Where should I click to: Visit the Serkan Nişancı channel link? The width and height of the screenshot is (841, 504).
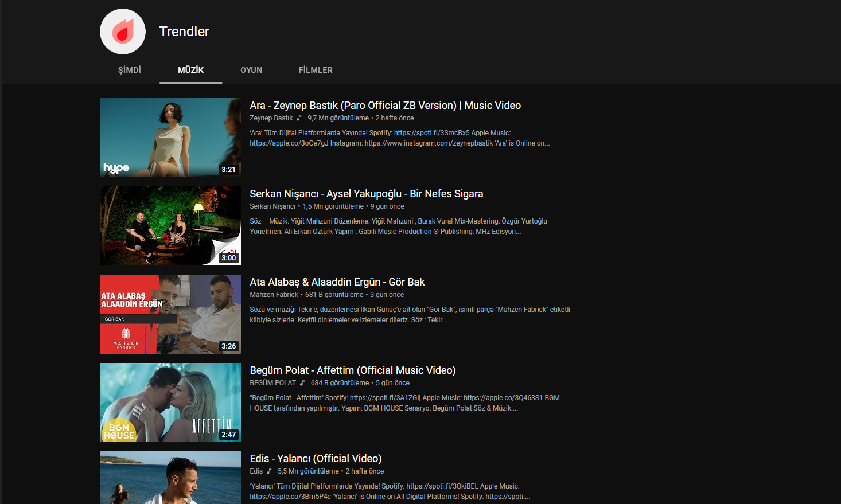(x=272, y=206)
